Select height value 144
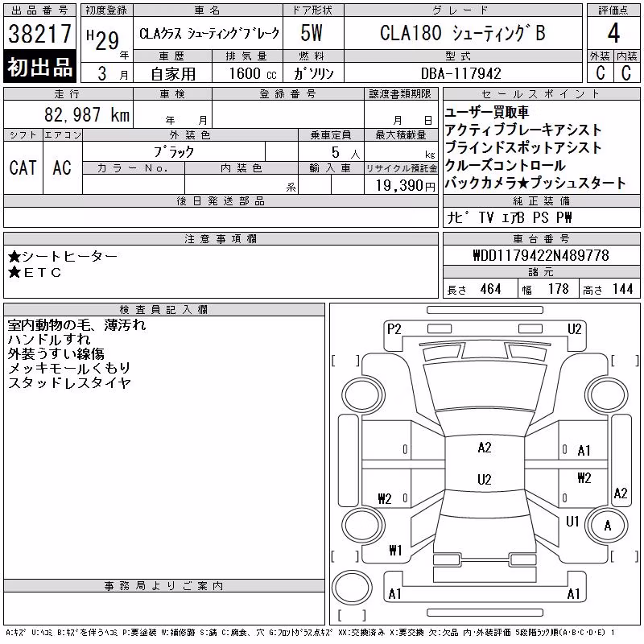The height and width of the screenshot is (644, 644). point(622,289)
